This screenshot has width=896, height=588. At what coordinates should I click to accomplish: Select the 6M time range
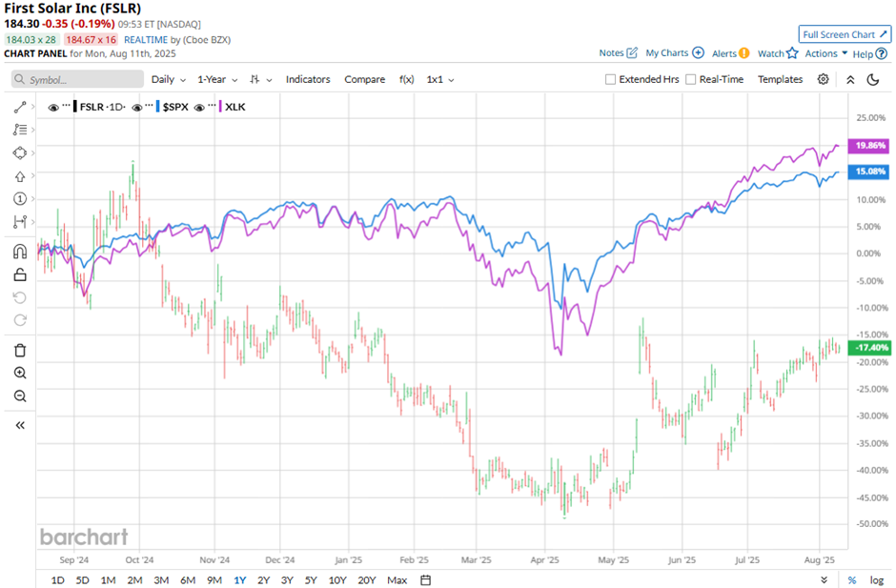tap(188, 580)
